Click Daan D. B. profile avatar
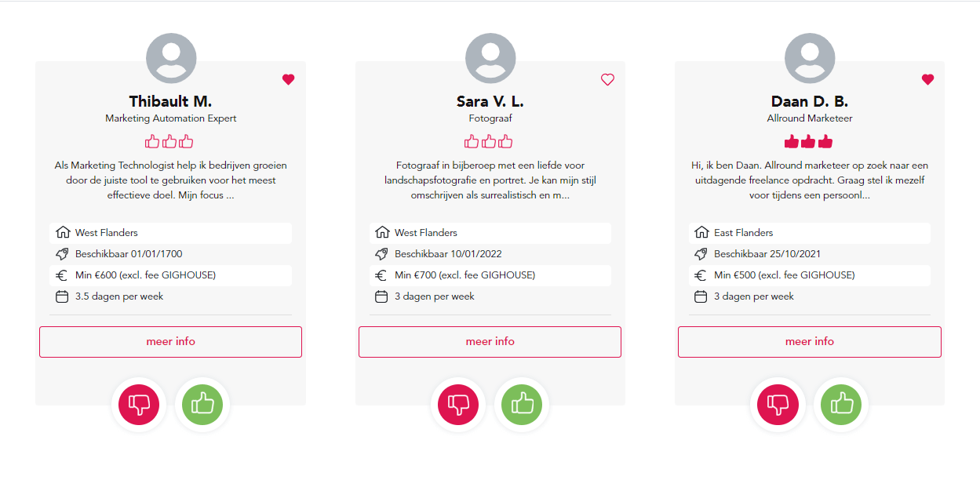The width and height of the screenshot is (980, 480). pyautogui.click(x=810, y=59)
